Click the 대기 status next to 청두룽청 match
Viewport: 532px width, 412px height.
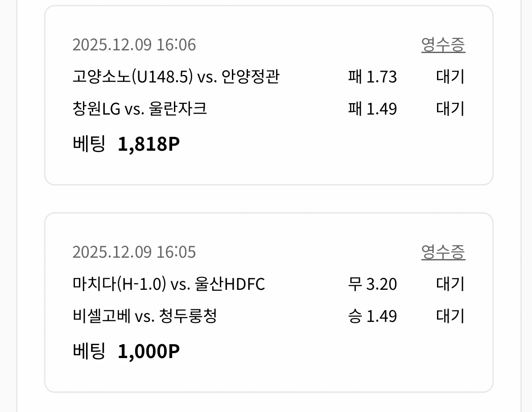tap(450, 316)
